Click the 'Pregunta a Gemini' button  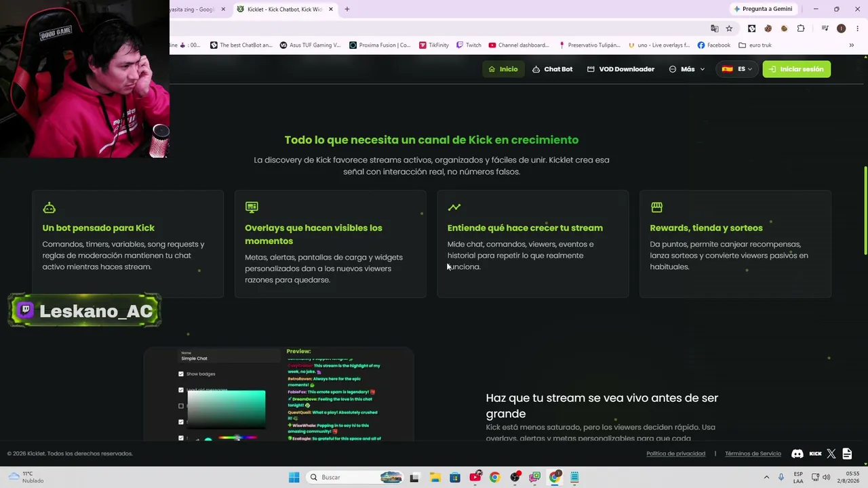click(763, 9)
